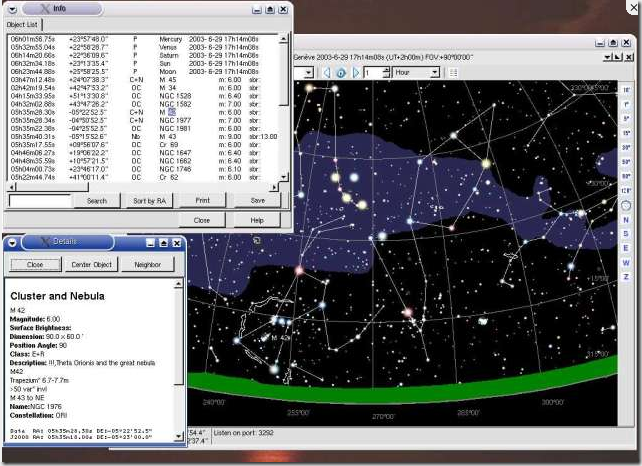Select the NGC 1528 row in object list

click(x=143, y=96)
